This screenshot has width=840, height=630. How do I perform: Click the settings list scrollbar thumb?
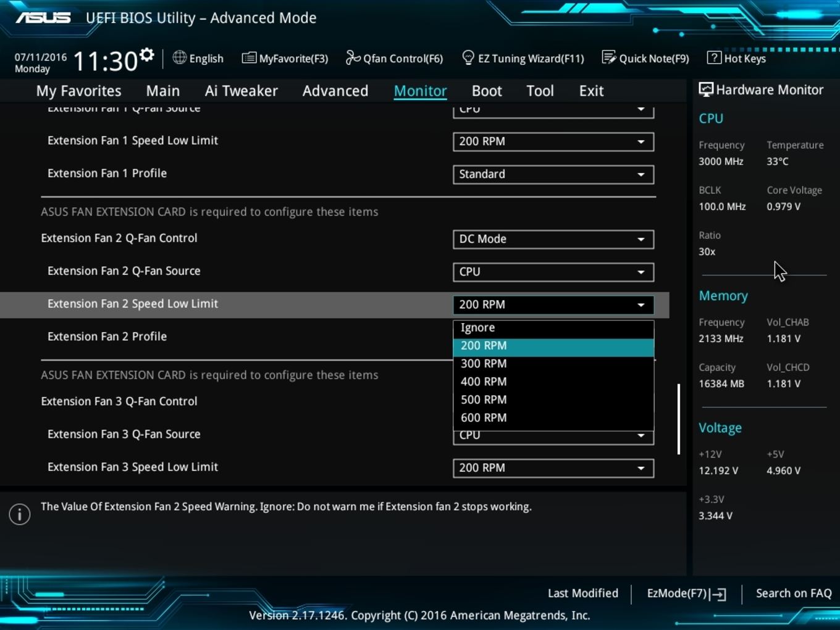click(679, 419)
